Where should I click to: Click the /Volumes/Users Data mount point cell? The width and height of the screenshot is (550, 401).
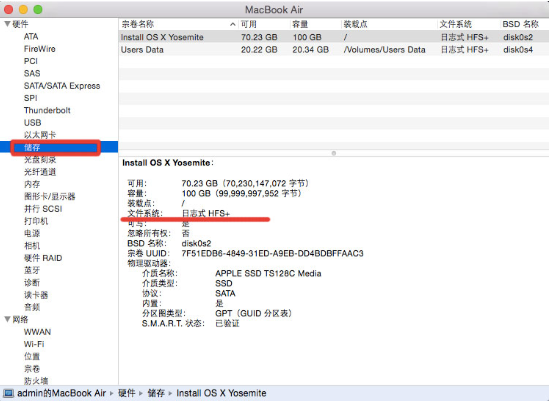(x=384, y=50)
